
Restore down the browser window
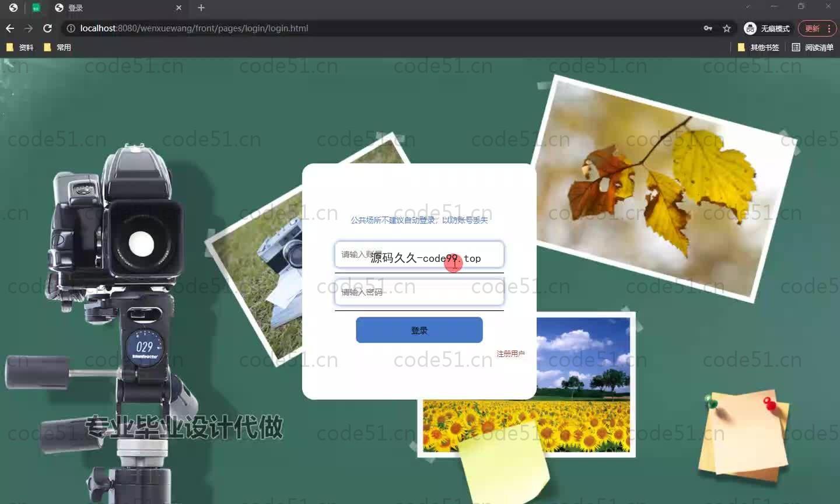point(801,6)
